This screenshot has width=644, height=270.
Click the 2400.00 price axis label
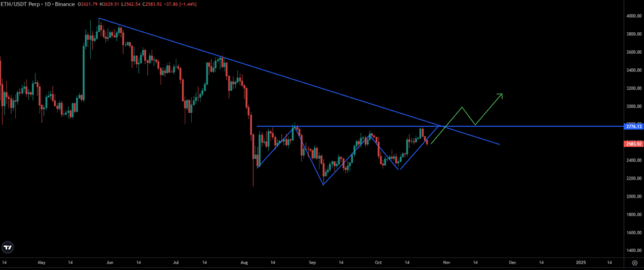[x=633, y=161]
